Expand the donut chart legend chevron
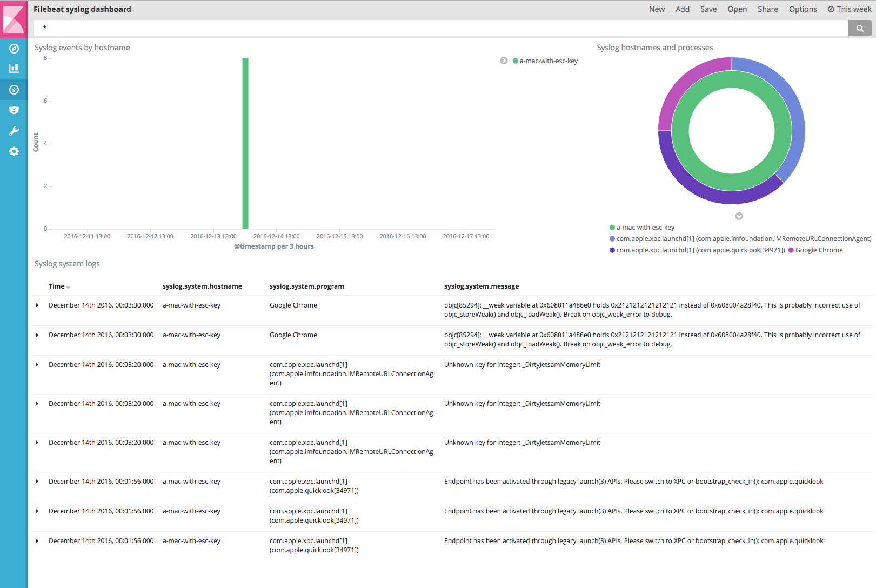This screenshot has height=588, width=876. pos(739,216)
